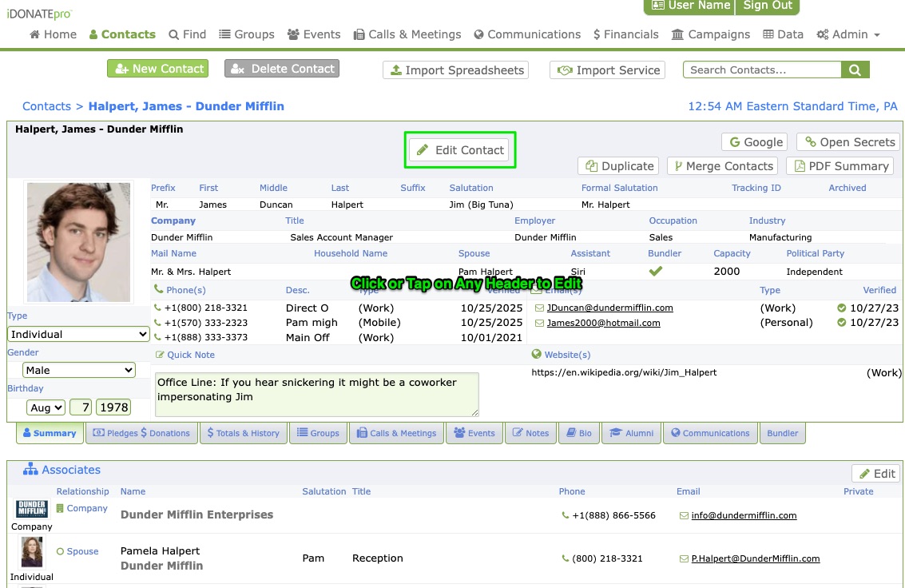Click Open Secrets button

click(x=848, y=142)
